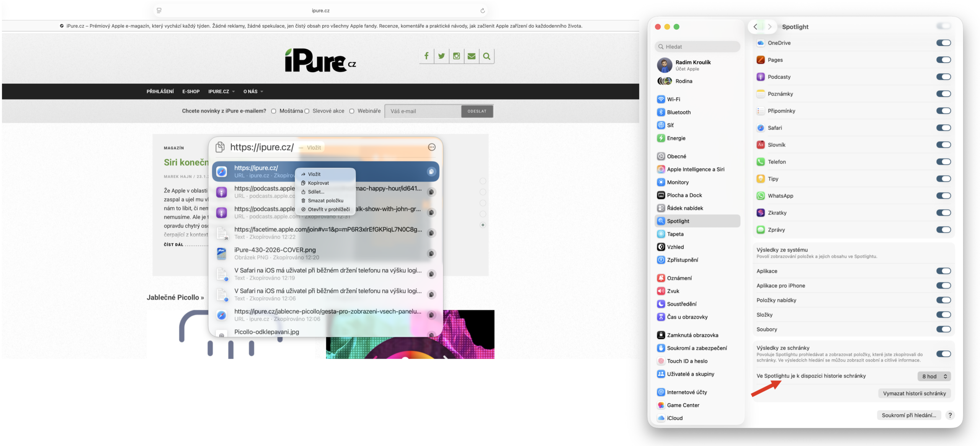Click Safari reload page icon
Screen dimensions: 980x446
tap(482, 11)
